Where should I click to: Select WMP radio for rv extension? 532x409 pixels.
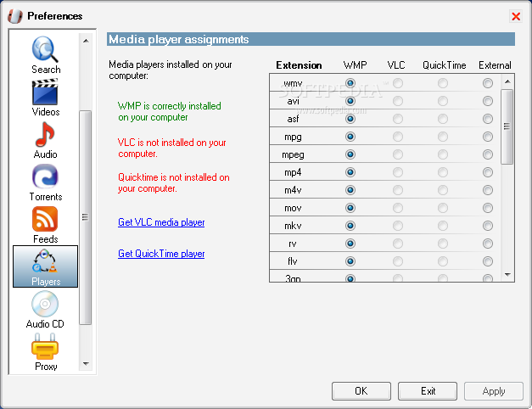click(350, 244)
